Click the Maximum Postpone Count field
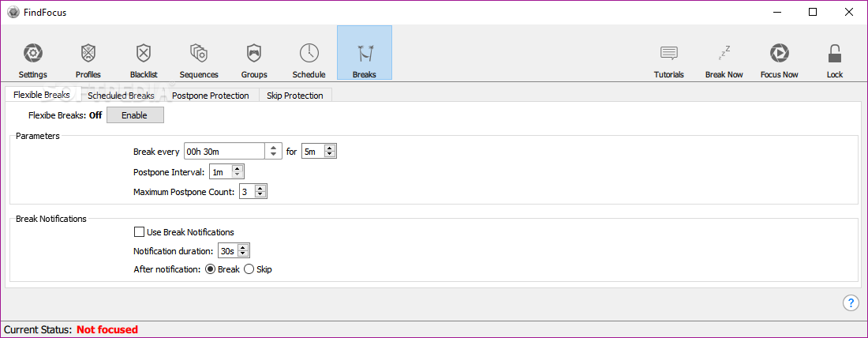 pos(248,192)
